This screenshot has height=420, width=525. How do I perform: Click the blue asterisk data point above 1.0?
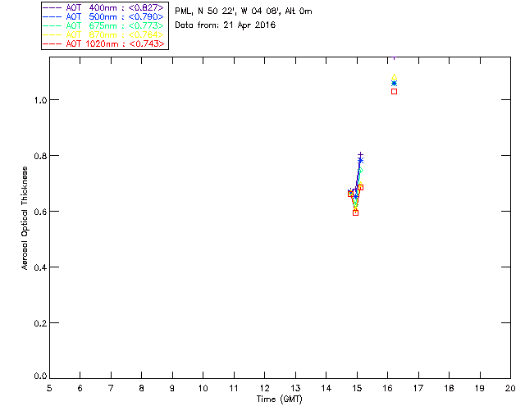click(x=394, y=84)
